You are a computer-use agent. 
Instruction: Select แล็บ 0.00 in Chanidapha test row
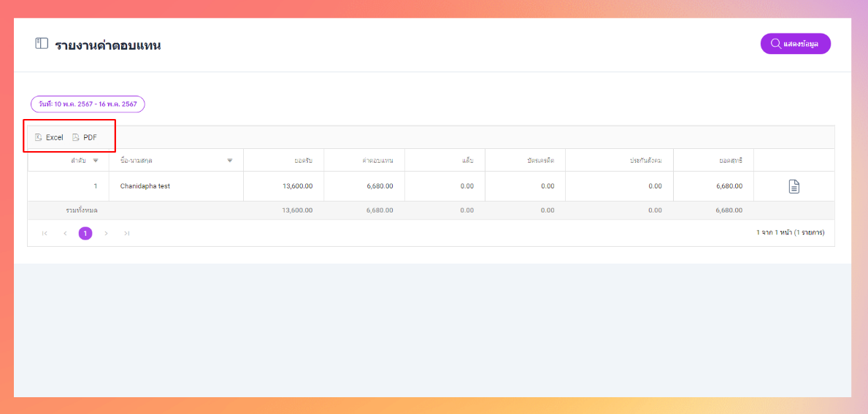pyautogui.click(x=466, y=186)
